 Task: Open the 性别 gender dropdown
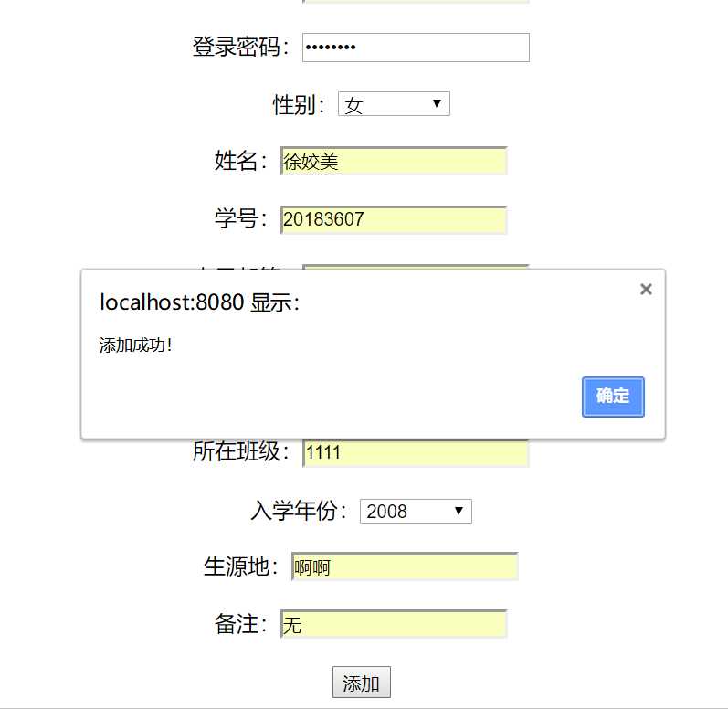pyautogui.click(x=394, y=105)
